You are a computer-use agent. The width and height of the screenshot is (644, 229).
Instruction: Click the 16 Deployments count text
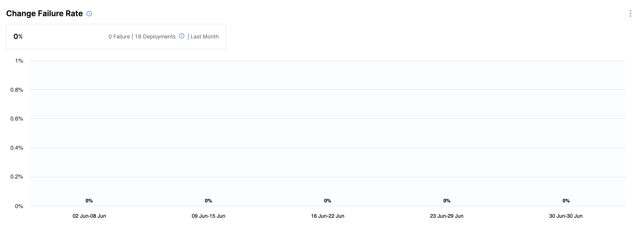(x=155, y=37)
